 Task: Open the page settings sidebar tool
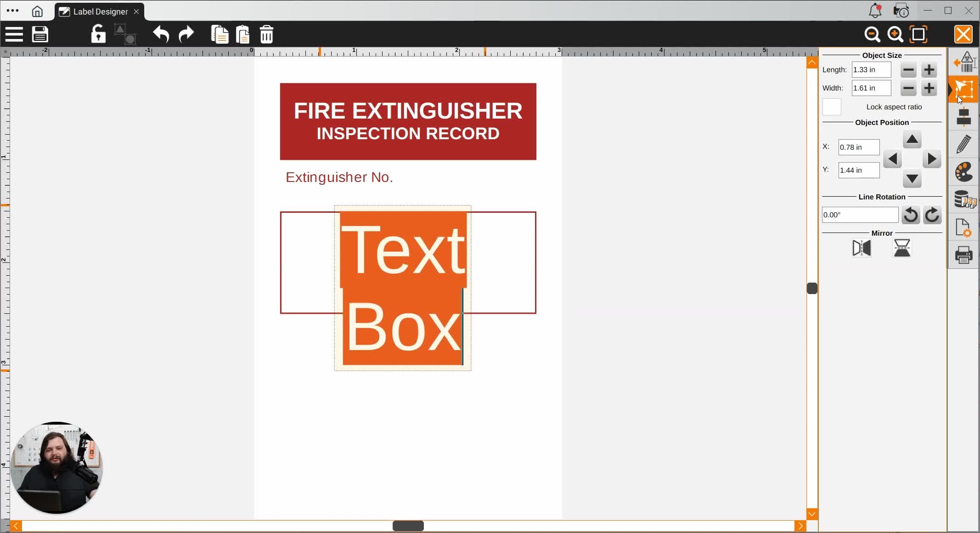point(963,227)
